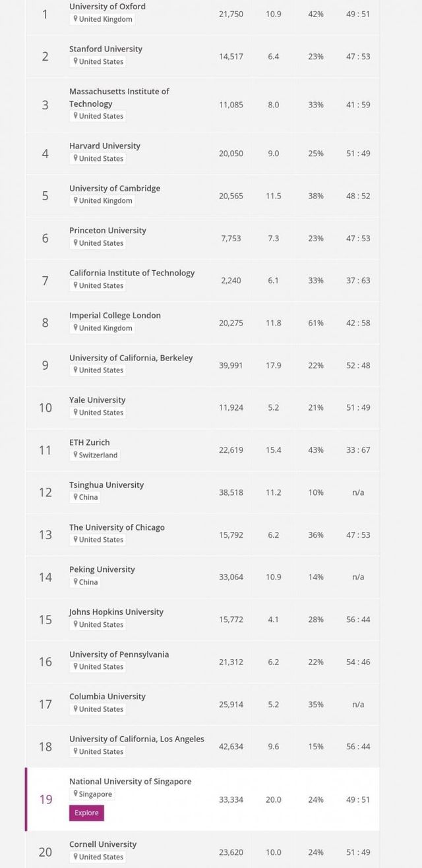Screen dimensions: 422x868
Task: Click the pin icon under Peking University
Action: pos(75,581)
